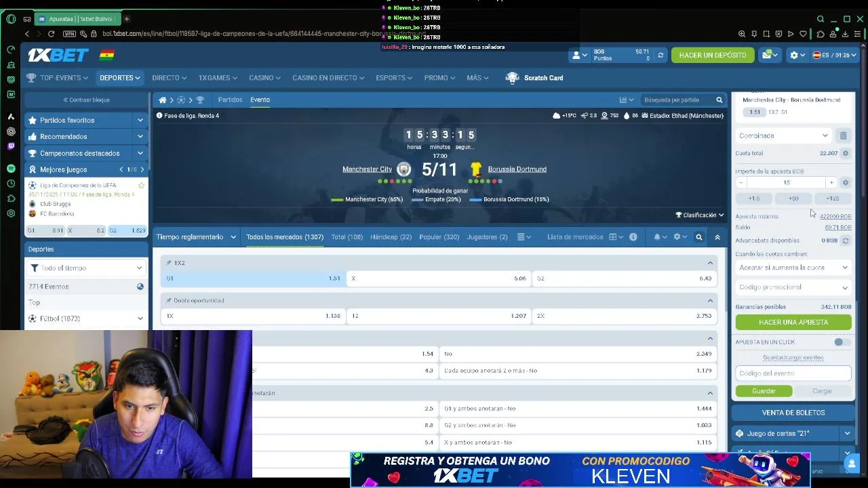Switch to Todos los mercados (1307) tab

pyautogui.click(x=285, y=237)
